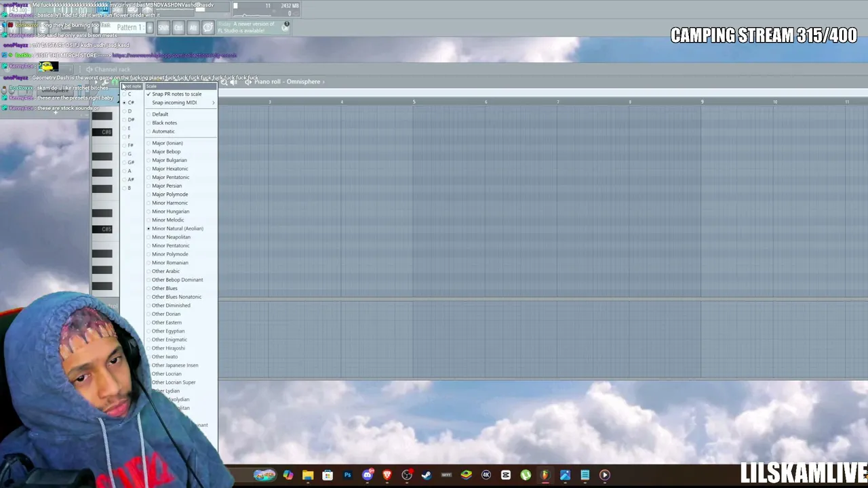Select Other Locrian Super scale

coord(181,382)
